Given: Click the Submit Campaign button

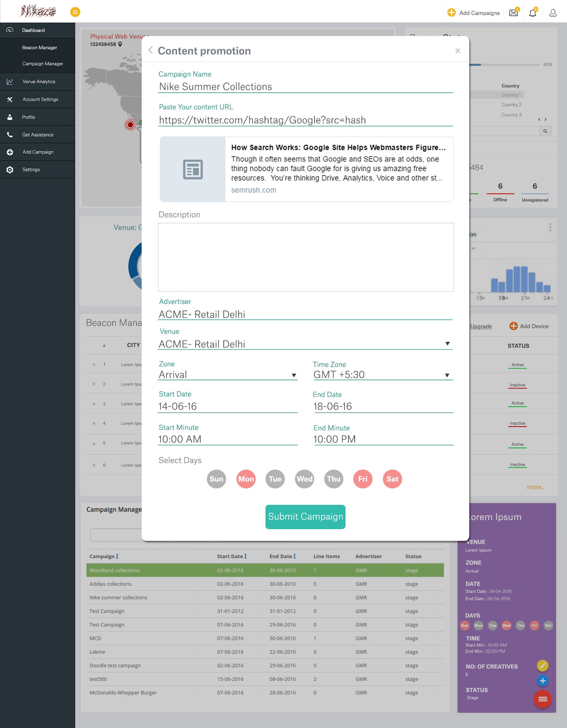Looking at the screenshot, I should 305,517.
